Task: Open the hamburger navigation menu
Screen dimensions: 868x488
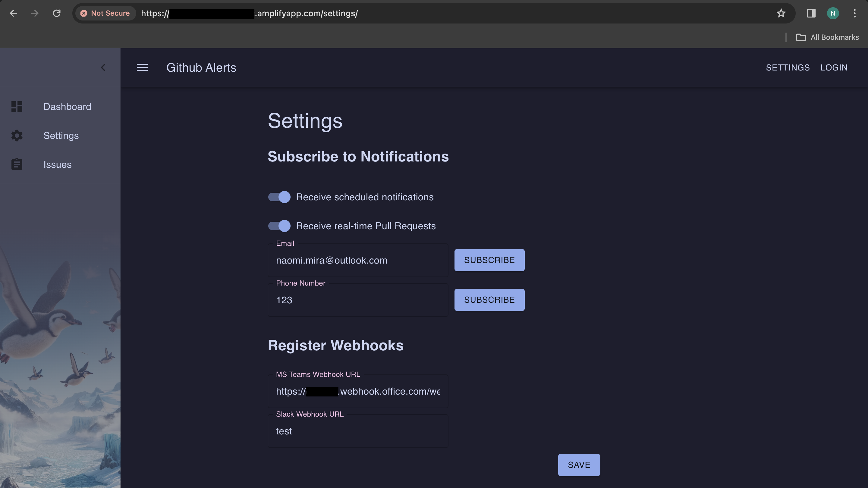Action: [142, 67]
